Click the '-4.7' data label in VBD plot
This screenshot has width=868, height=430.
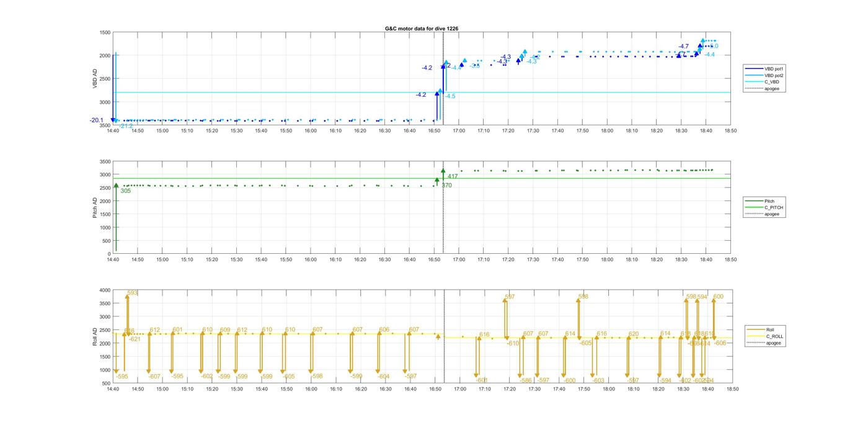pyautogui.click(x=683, y=47)
